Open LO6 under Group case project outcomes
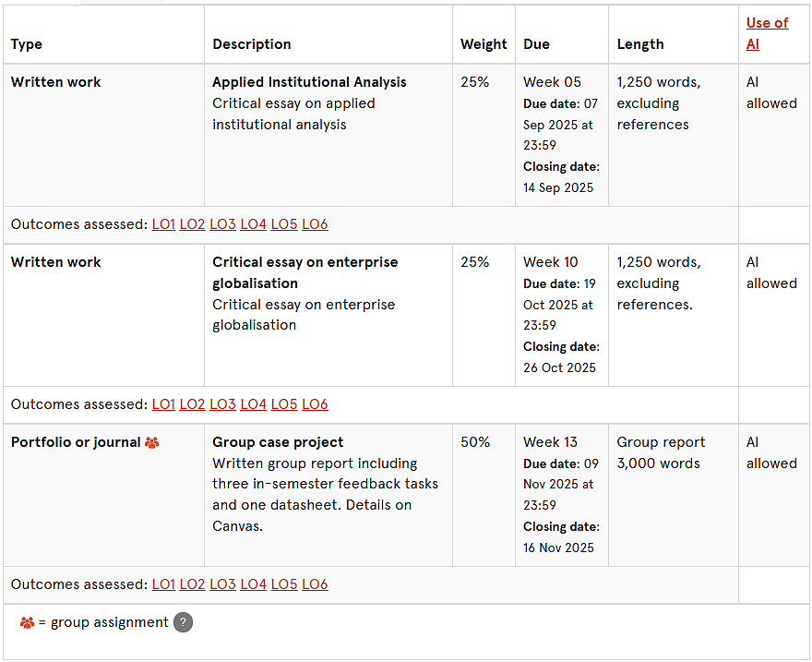Screen dimensions: 812x662 pos(315,584)
